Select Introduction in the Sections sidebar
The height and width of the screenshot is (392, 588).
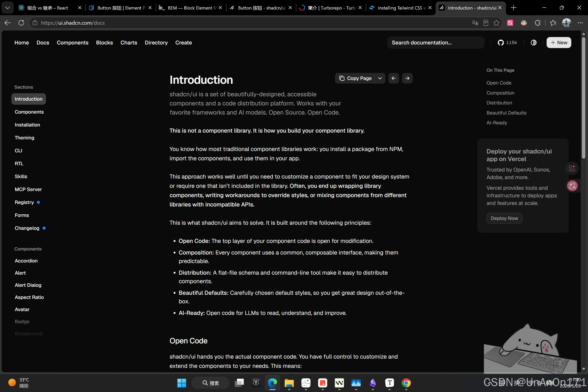(x=28, y=99)
